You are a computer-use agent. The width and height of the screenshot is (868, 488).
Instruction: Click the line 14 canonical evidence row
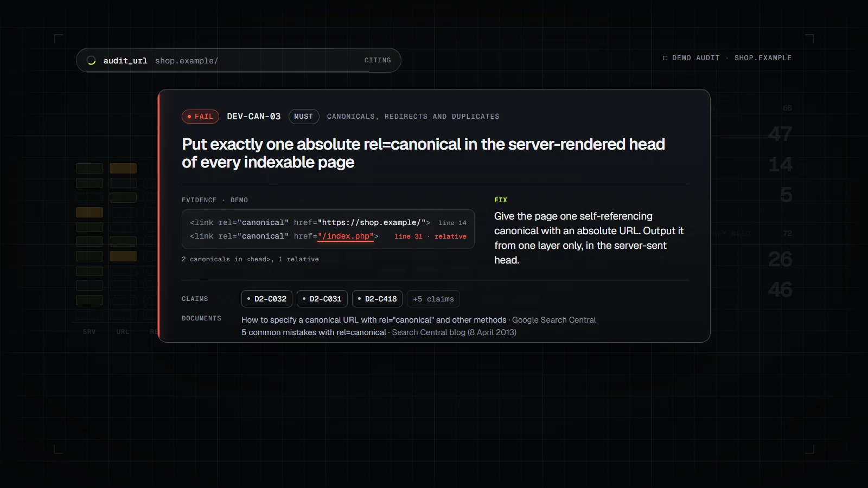pos(328,222)
